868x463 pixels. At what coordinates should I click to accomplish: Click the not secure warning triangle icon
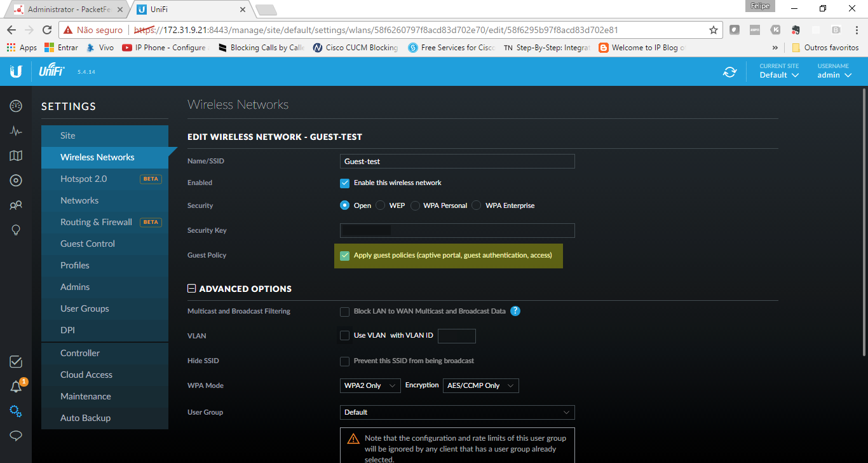pyautogui.click(x=69, y=30)
